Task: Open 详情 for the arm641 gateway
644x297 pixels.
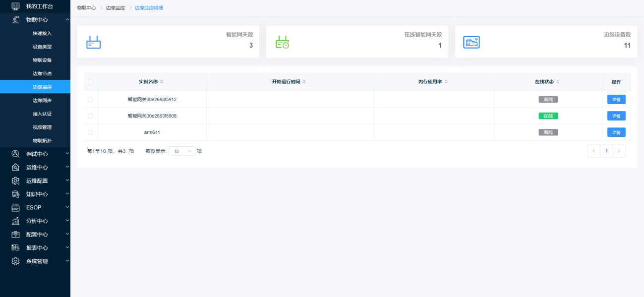Action: click(x=616, y=132)
